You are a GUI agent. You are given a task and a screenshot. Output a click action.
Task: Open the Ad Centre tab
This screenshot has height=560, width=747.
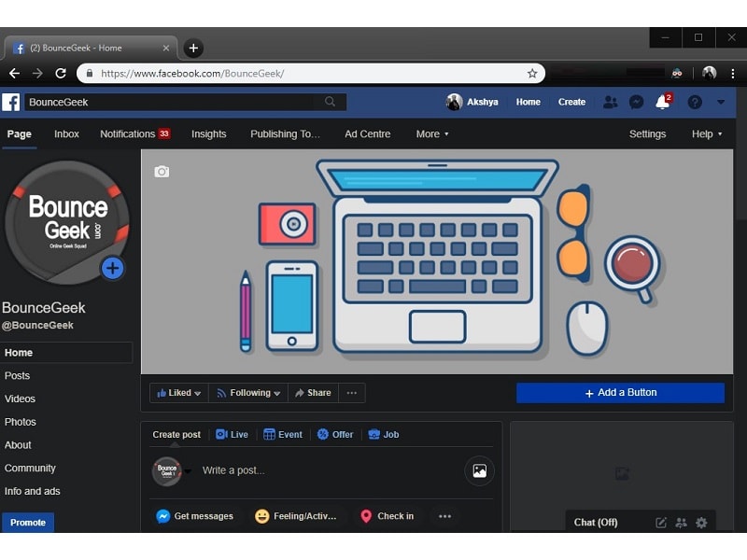367,133
